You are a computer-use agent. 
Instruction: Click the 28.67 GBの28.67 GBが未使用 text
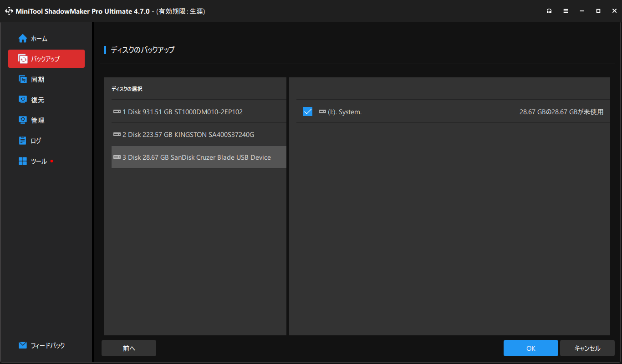(561, 112)
